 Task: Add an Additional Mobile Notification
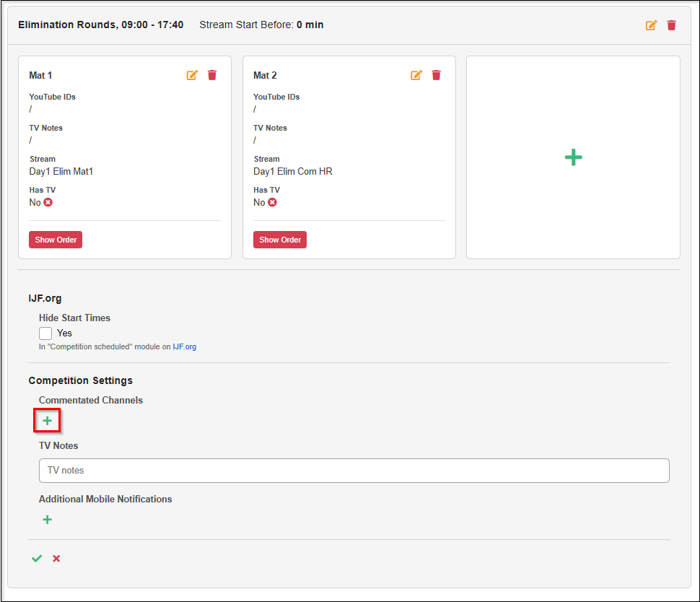(x=47, y=520)
